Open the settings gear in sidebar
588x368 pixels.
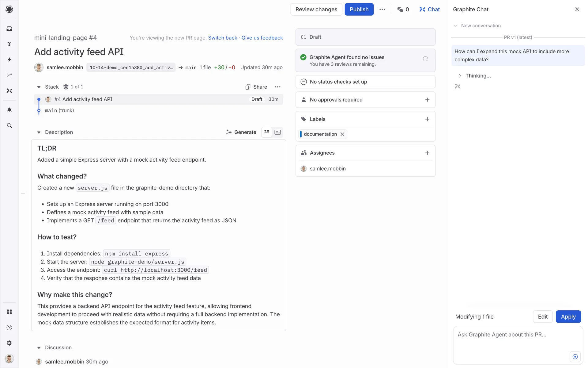(x=9, y=343)
